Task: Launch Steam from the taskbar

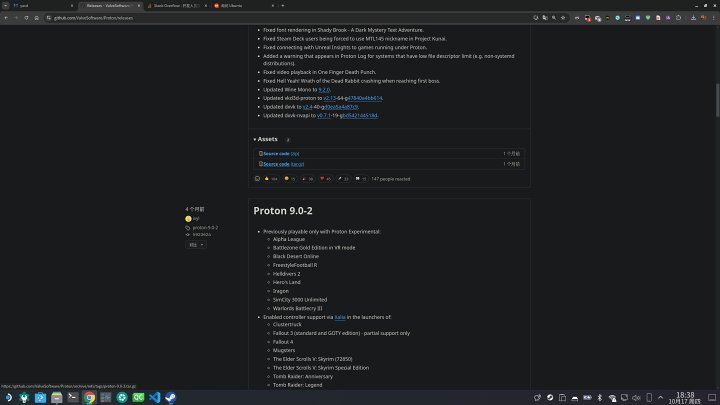Action: pos(170,397)
